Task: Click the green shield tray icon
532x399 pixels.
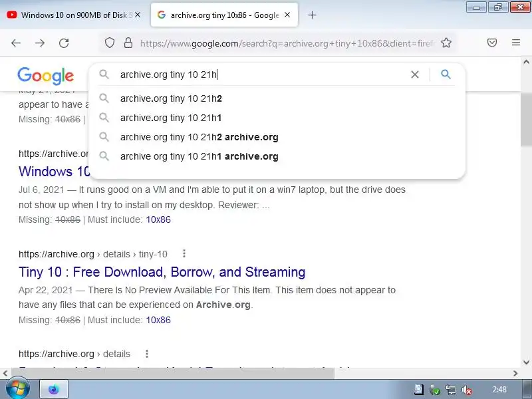Action: [x=435, y=390]
